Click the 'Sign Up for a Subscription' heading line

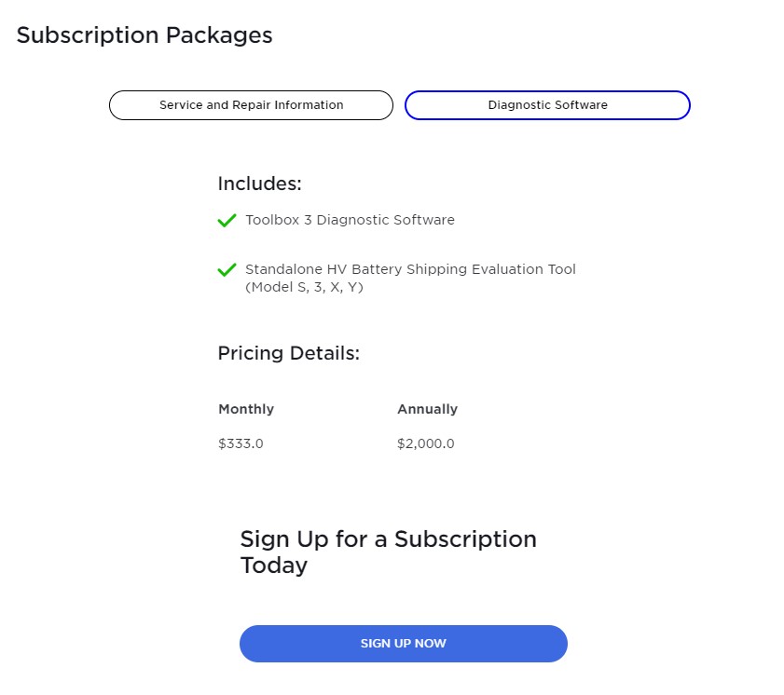(388, 539)
